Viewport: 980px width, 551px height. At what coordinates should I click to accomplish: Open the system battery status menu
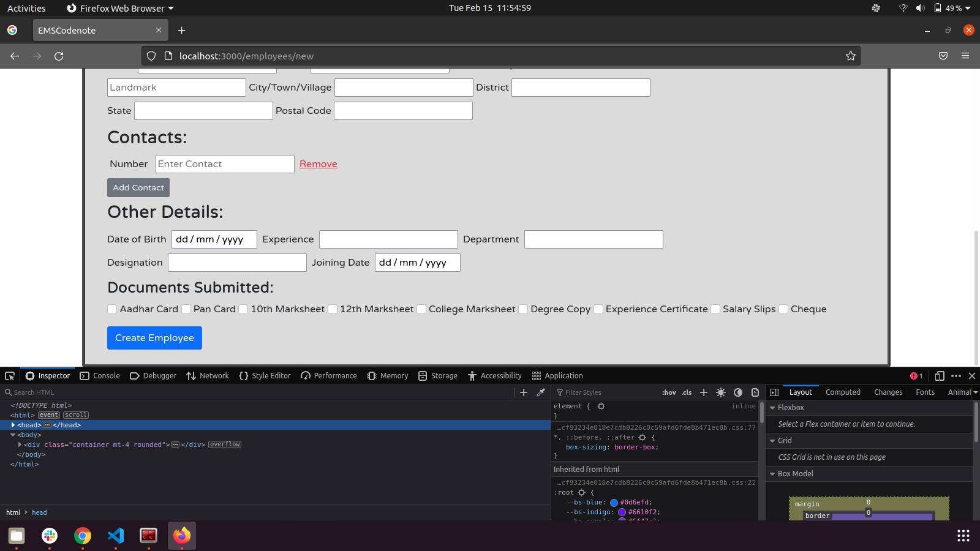(x=952, y=8)
